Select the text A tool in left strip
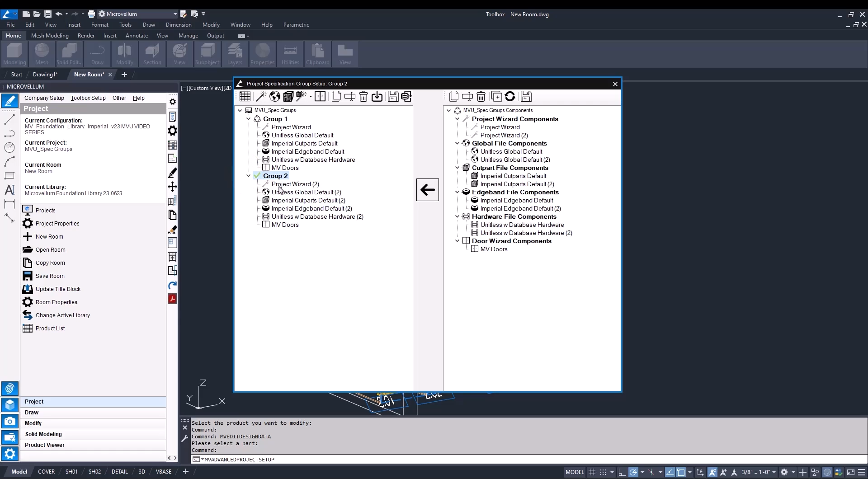The height and width of the screenshot is (479, 868). click(9, 190)
